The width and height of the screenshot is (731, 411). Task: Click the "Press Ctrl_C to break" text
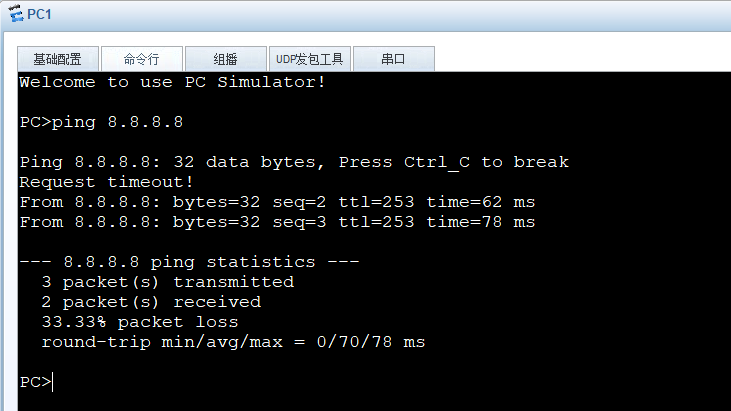coord(454,162)
